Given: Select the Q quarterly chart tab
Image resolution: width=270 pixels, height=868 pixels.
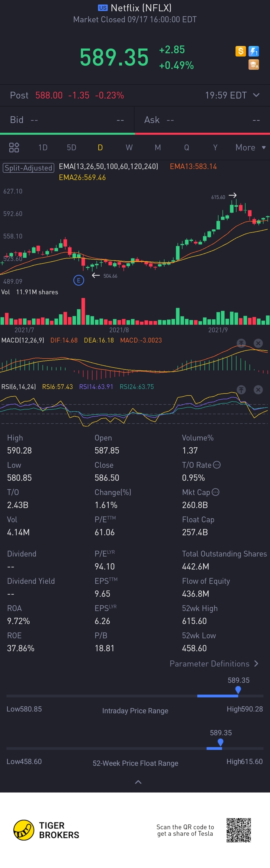Looking at the screenshot, I should [186, 147].
